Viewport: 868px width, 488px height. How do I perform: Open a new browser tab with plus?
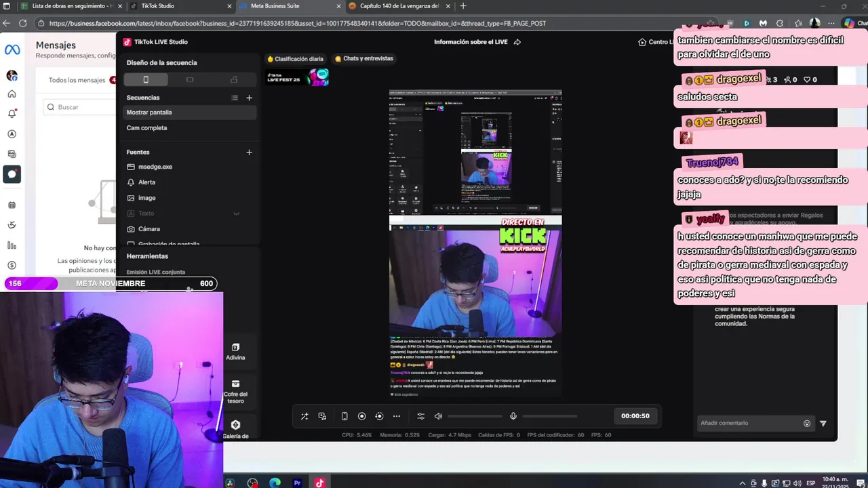click(x=463, y=6)
